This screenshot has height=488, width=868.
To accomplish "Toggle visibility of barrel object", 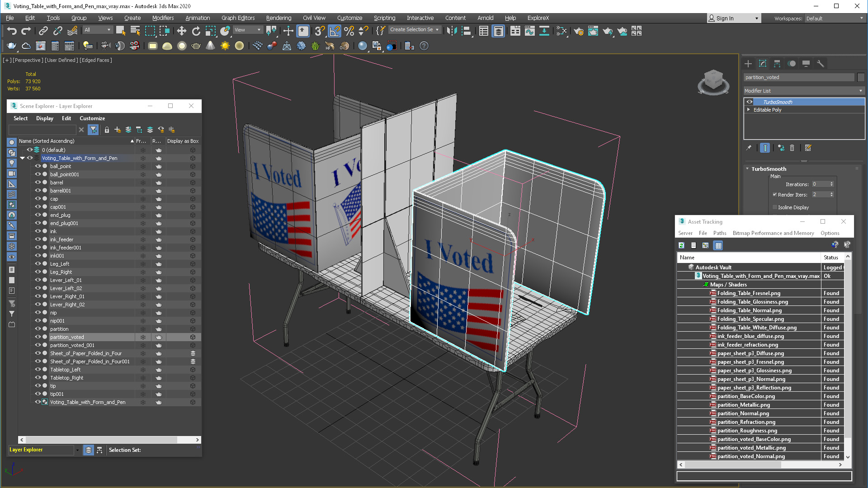I will pyautogui.click(x=38, y=183).
